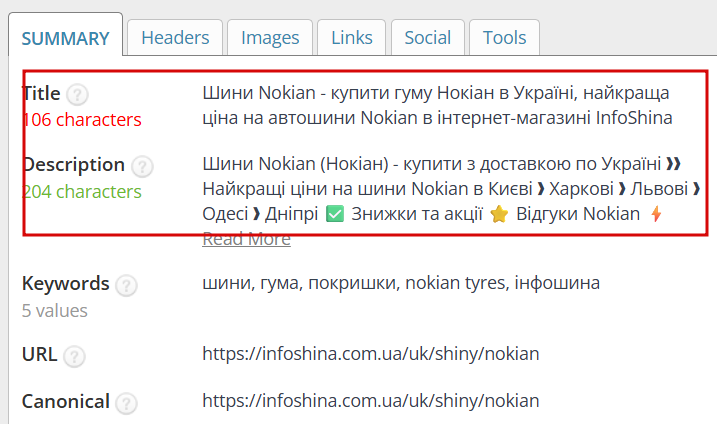Click the help icon next to Keywords
This screenshot has height=424, width=717.
[126, 285]
